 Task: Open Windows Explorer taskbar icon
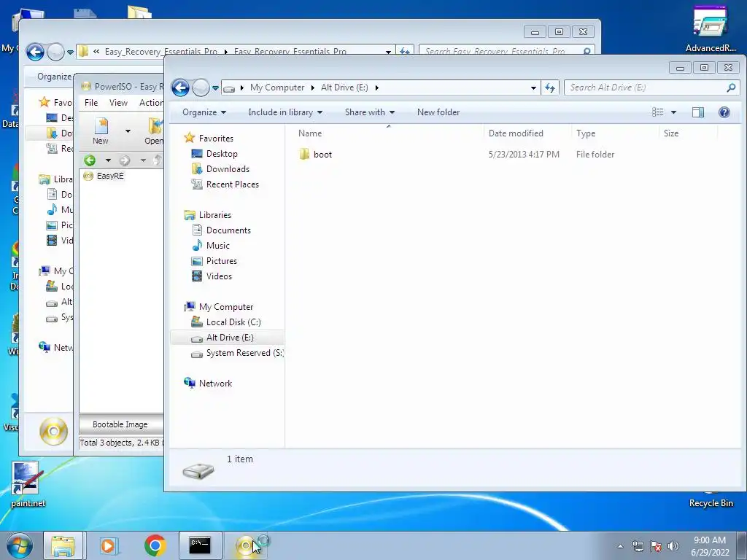(63, 545)
